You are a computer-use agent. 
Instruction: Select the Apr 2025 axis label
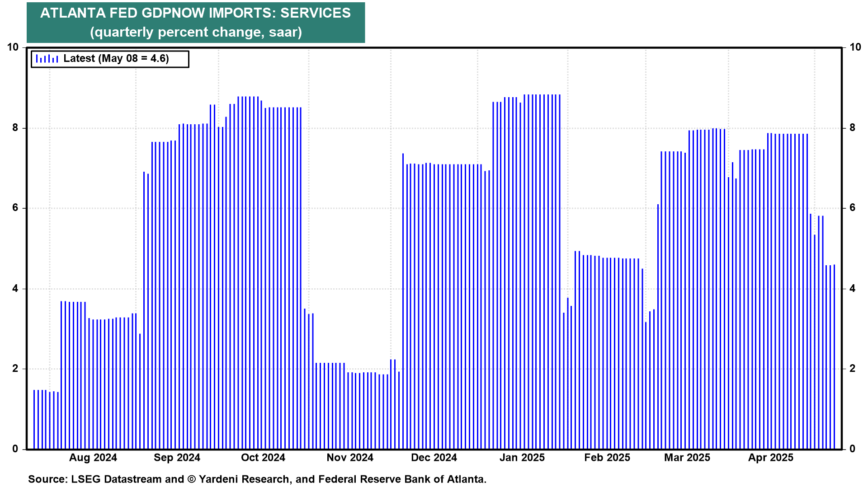pos(771,457)
